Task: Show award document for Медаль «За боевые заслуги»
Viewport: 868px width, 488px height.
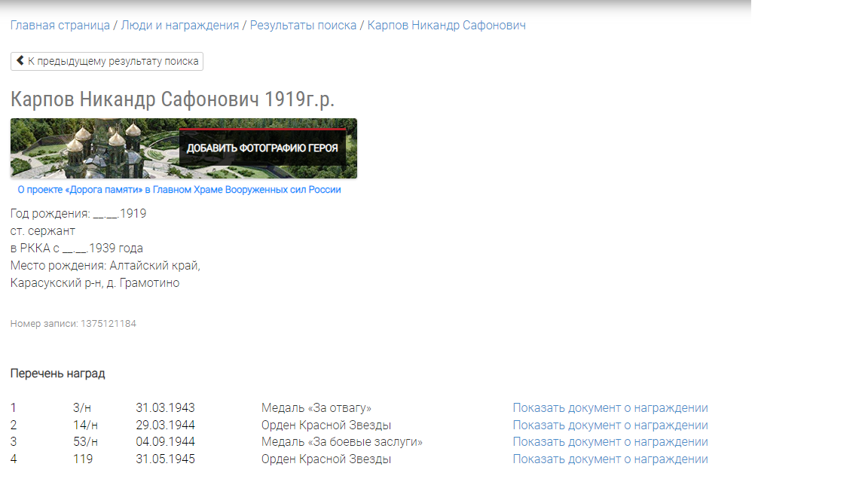Action: (x=610, y=442)
